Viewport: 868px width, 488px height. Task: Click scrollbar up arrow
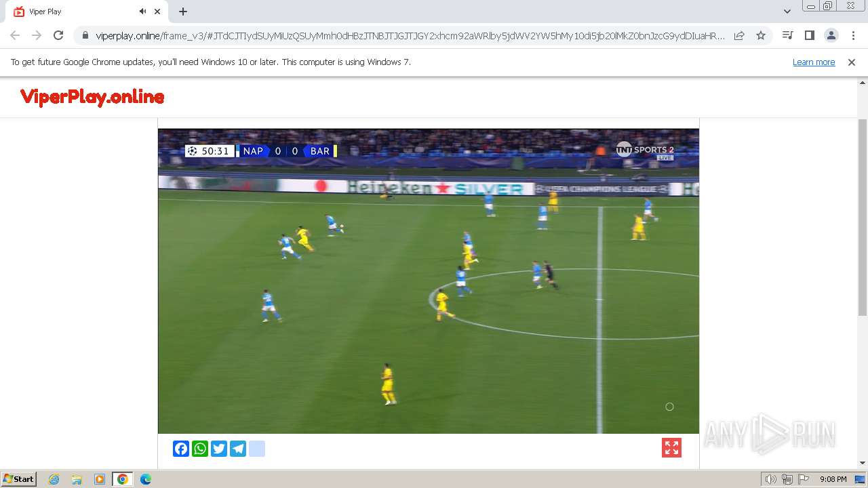[x=863, y=83]
